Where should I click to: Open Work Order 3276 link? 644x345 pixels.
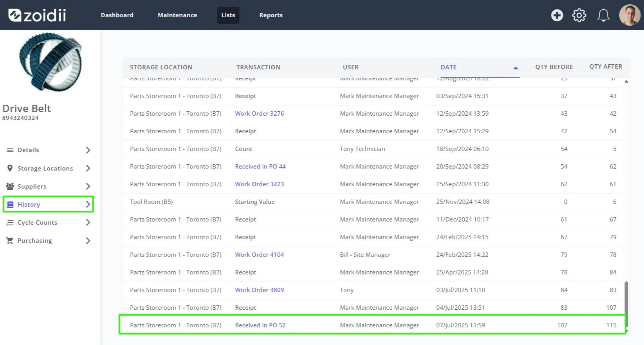(259, 114)
